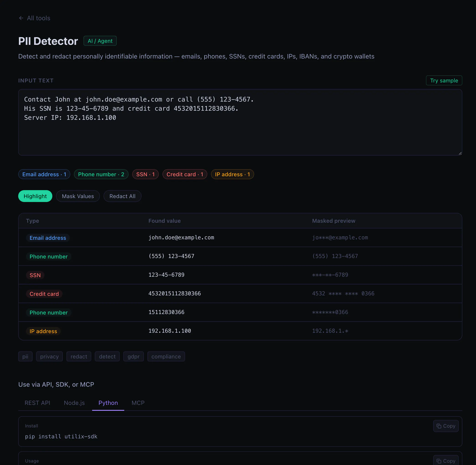The width and height of the screenshot is (476, 465).
Task: Click the compliance tag
Action: point(166,356)
